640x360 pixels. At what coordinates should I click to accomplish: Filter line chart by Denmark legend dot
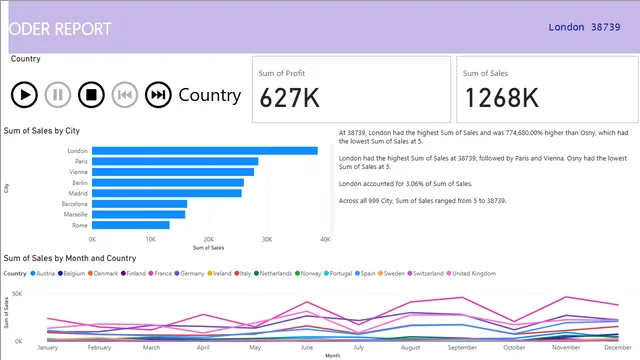point(90,273)
